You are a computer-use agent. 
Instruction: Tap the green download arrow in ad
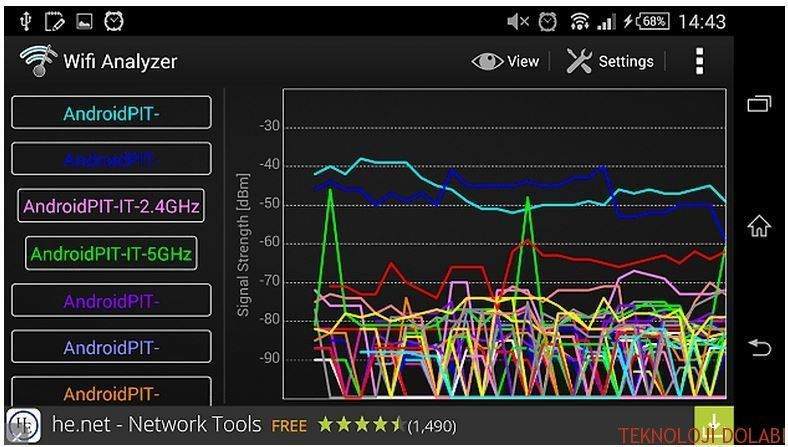click(x=714, y=426)
